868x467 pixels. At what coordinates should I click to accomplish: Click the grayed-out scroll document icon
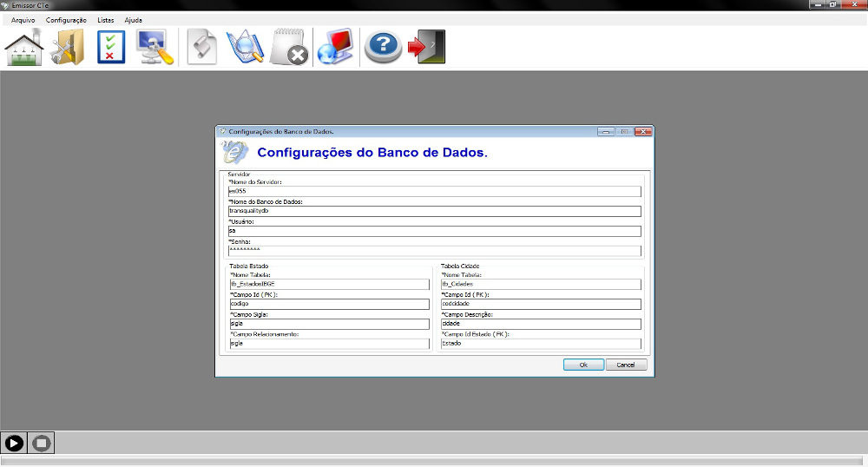click(x=201, y=48)
